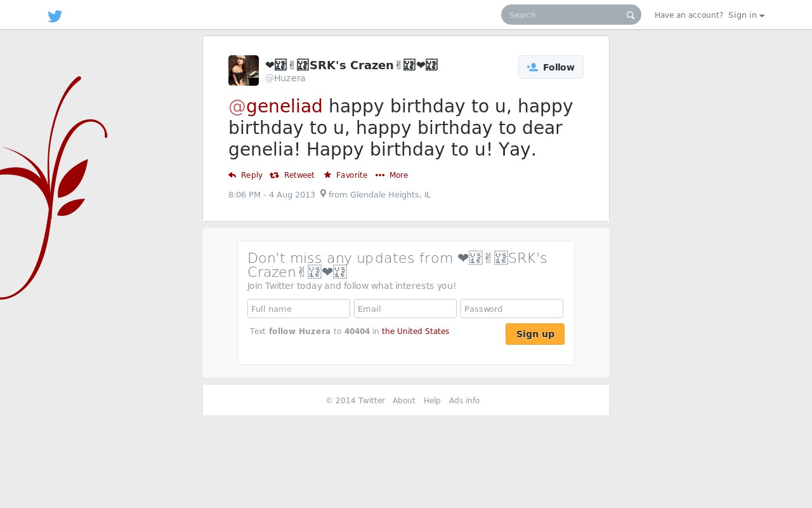This screenshot has height=508, width=812.
Task: Expand the Sign in dropdown
Action: [746, 15]
